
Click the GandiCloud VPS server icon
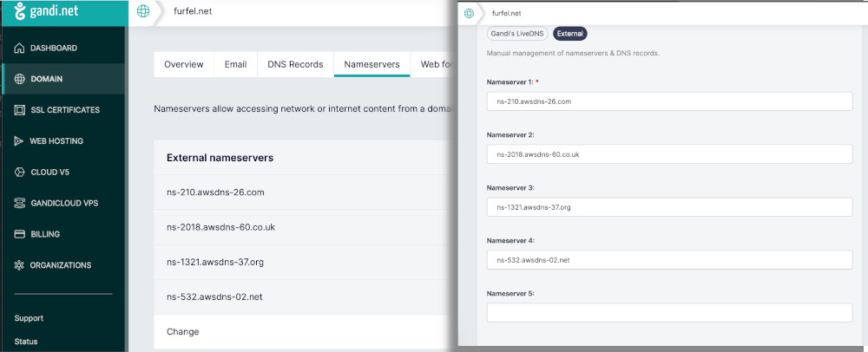click(20, 203)
